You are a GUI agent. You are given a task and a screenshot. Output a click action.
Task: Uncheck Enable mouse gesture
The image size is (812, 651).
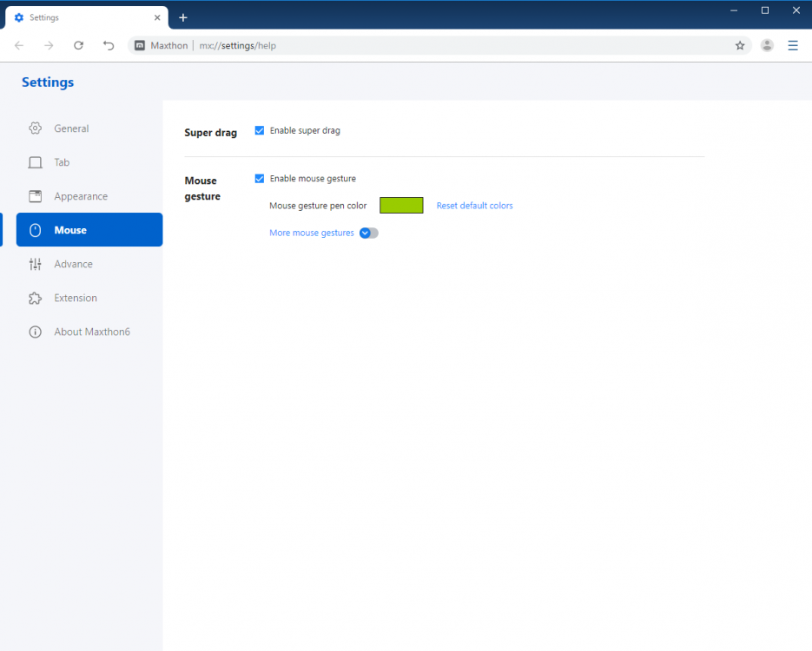pyautogui.click(x=259, y=178)
